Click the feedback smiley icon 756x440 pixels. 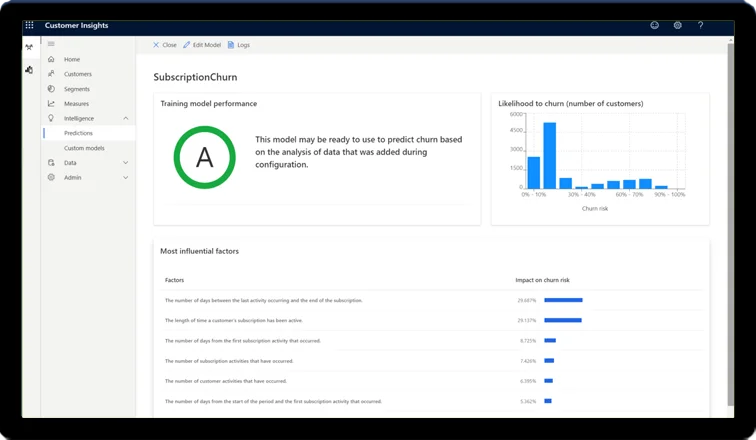pyautogui.click(x=654, y=25)
